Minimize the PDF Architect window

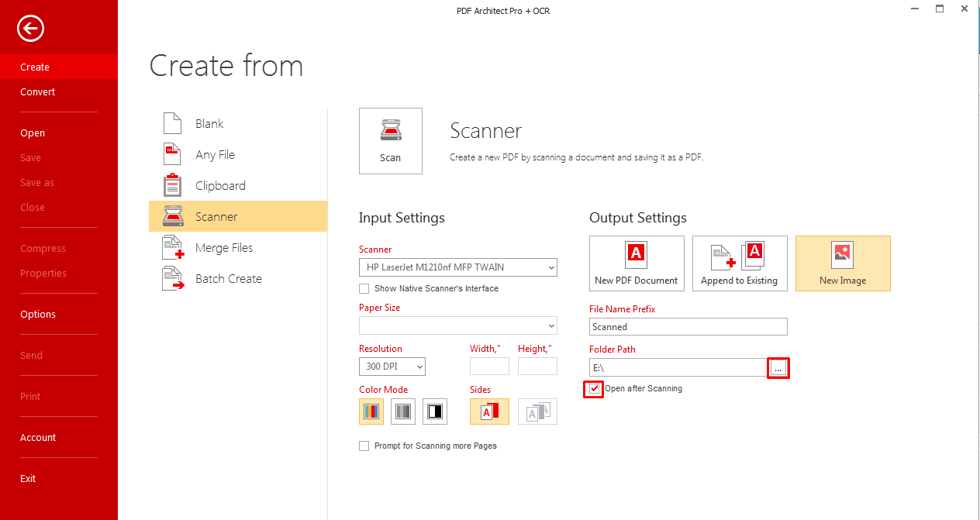916,9
